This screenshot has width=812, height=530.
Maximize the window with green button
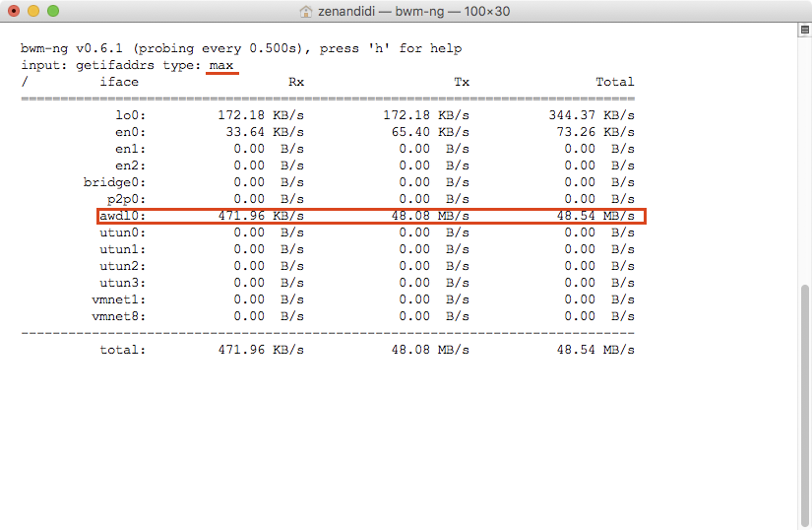[53, 11]
